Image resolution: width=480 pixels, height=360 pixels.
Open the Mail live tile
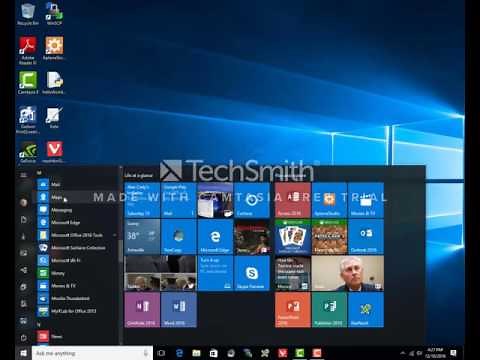[178, 200]
